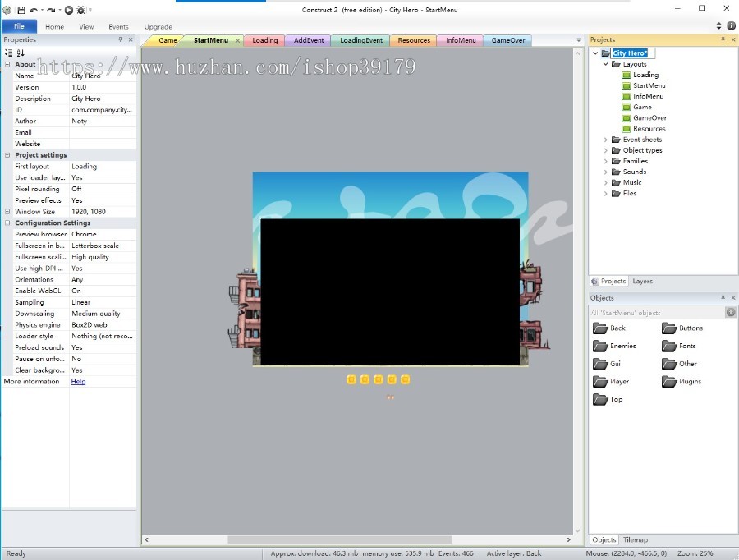The image size is (739, 560).
Task: Collapse the Layouts folder
Action: pyautogui.click(x=606, y=64)
